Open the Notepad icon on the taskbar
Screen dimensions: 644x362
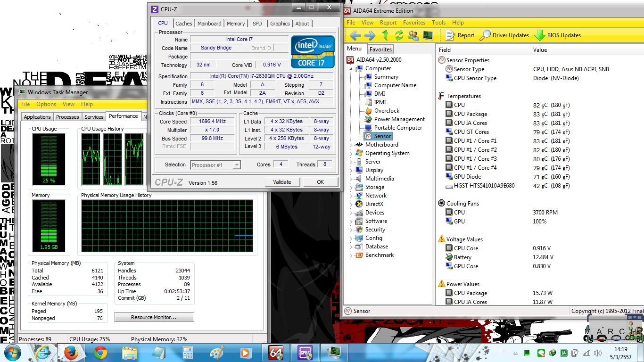[158, 353]
